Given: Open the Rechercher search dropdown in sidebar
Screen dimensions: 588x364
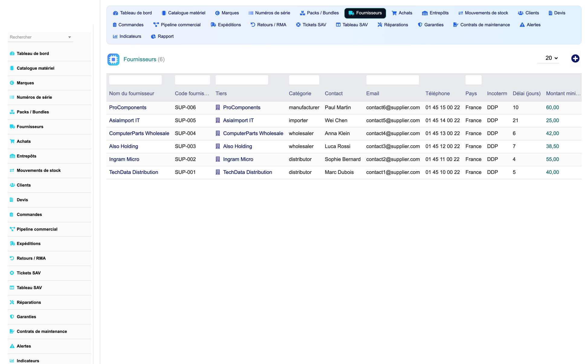Looking at the screenshot, I should point(40,37).
